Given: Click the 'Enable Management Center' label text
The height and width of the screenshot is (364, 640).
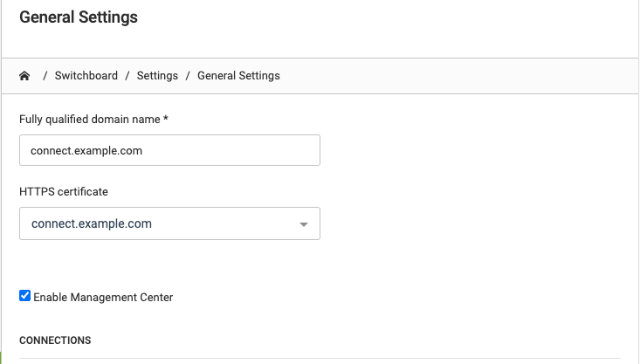Looking at the screenshot, I should pos(103,297).
